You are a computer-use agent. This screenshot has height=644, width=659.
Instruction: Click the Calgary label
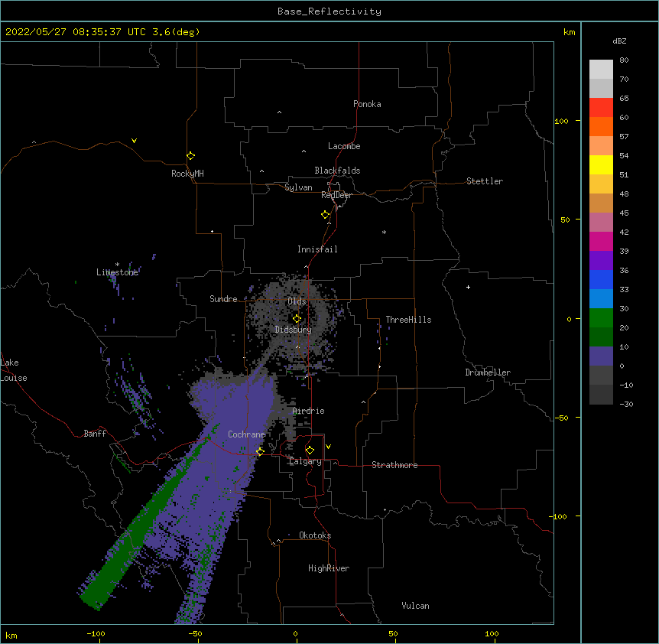[x=305, y=461]
